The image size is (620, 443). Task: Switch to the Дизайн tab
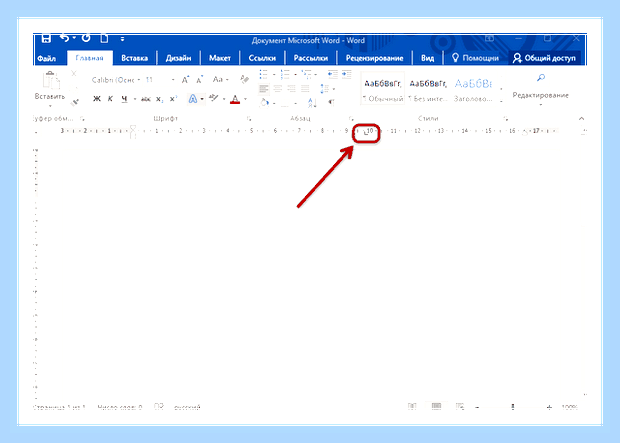click(x=178, y=58)
